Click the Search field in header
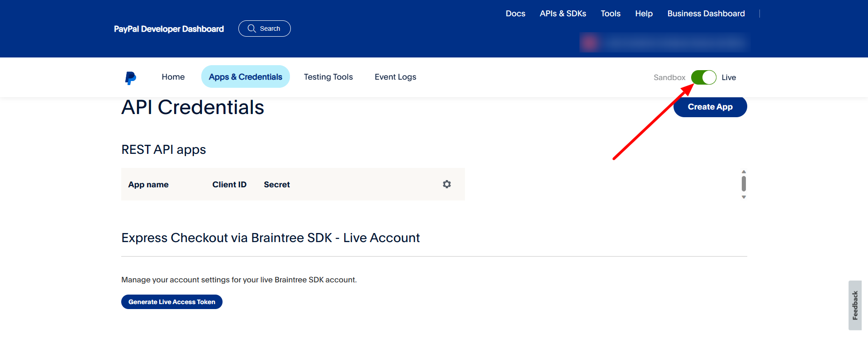This screenshot has height=343, width=868. point(265,29)
